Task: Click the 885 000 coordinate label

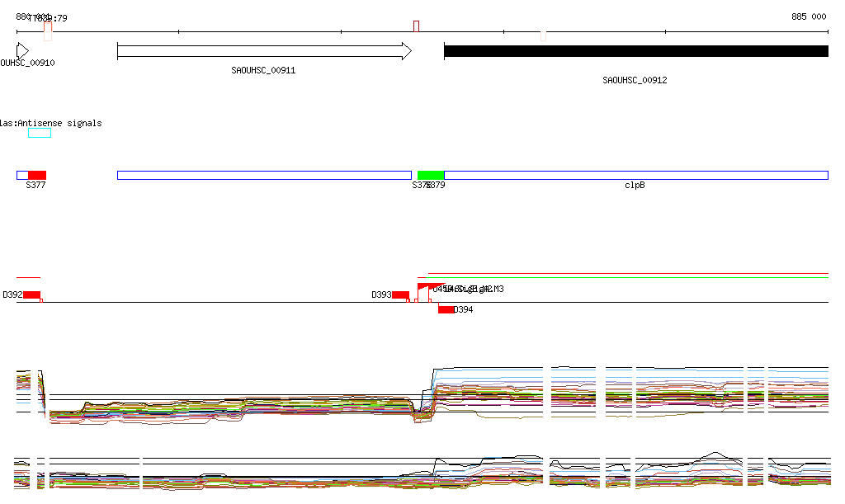Action: point(808,16)
